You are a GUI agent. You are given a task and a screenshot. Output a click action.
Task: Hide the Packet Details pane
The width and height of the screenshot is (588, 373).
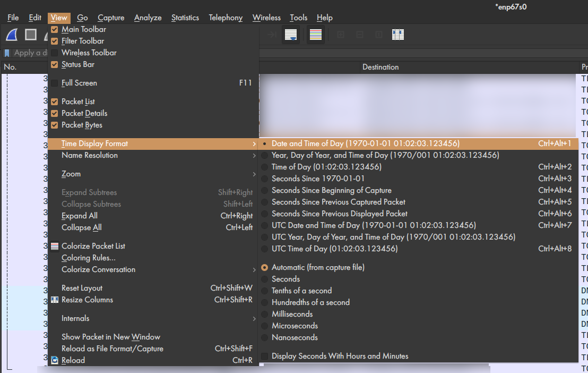55,113
